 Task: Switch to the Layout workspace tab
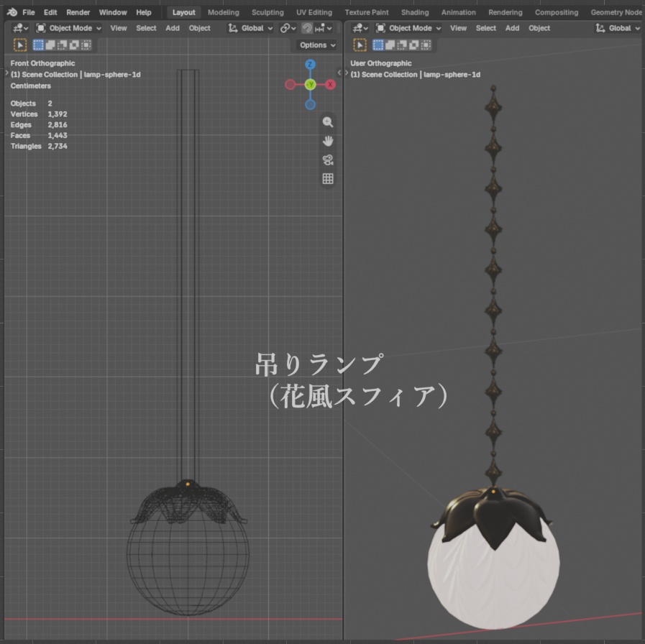tap(183, 12)
